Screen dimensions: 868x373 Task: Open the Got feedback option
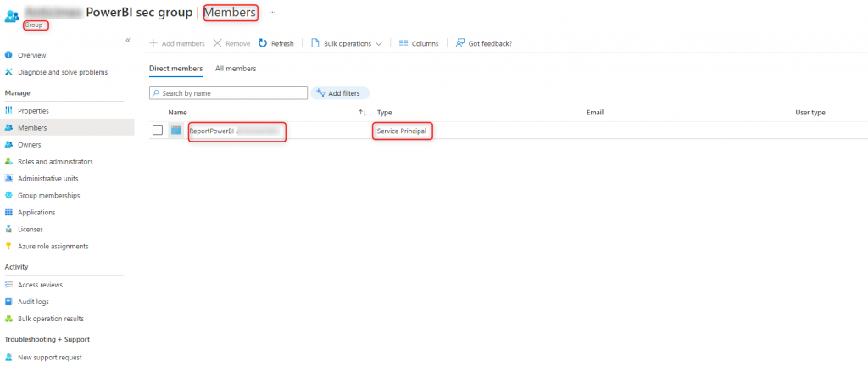[483, 43]
